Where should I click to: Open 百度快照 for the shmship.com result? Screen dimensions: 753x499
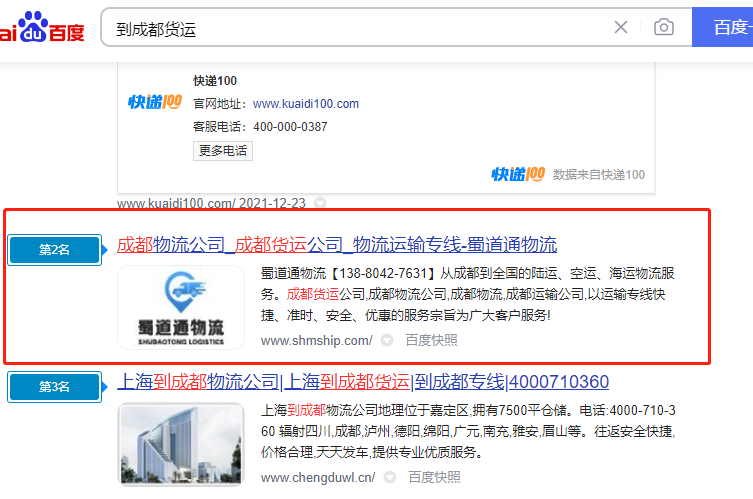click(x=431, y=340)
